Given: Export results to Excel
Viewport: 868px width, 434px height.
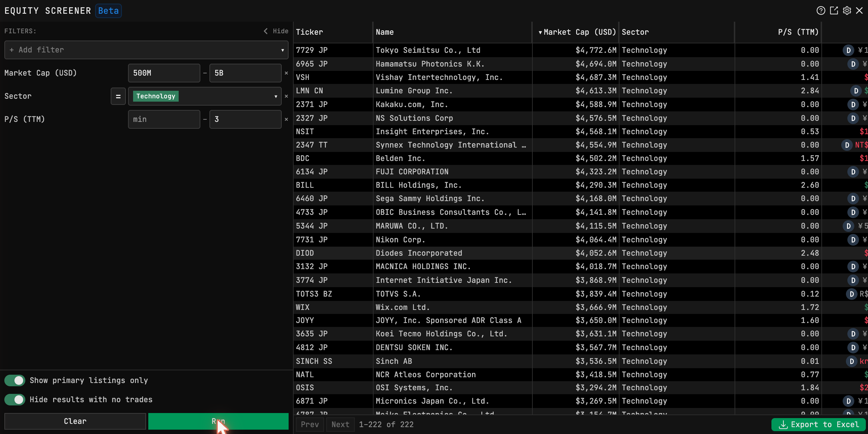Looking at the screenshot, I should pyautogui.click(x=819, y=425).
